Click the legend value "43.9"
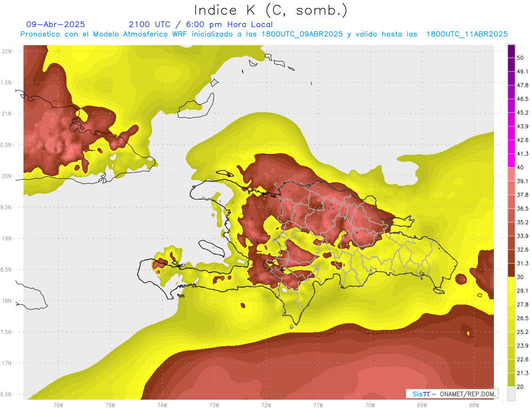Screen dimensions: 532x411 pyautogui.click(x=523, y=126)
